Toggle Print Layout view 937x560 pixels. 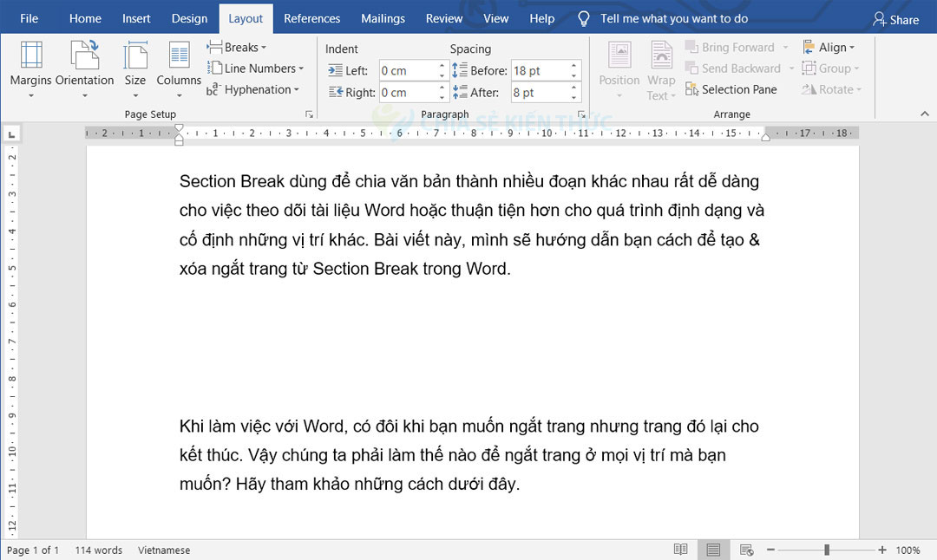(x=713, y=550)
